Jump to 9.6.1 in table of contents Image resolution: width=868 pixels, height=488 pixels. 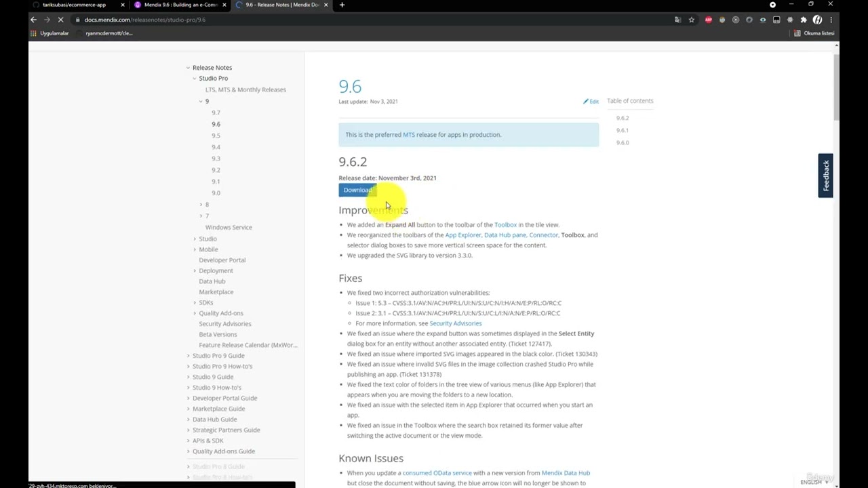[x=623, y=130]
